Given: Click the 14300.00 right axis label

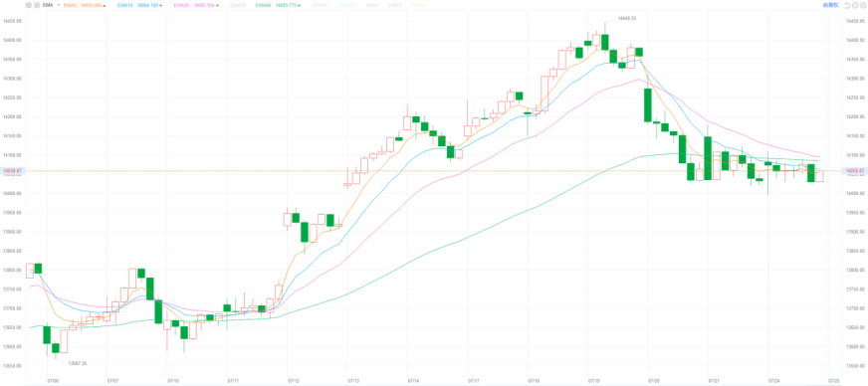Looking at the screenshot, I should (854, 79).
